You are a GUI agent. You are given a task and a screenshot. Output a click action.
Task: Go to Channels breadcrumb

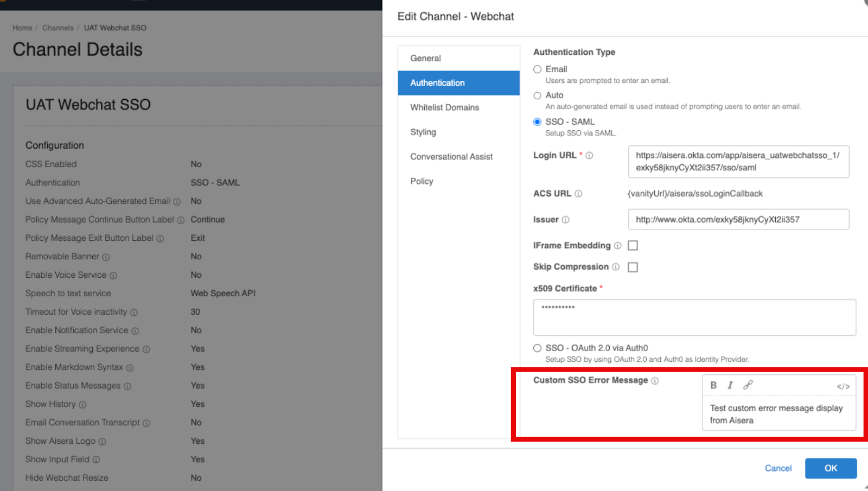[58, 28]
